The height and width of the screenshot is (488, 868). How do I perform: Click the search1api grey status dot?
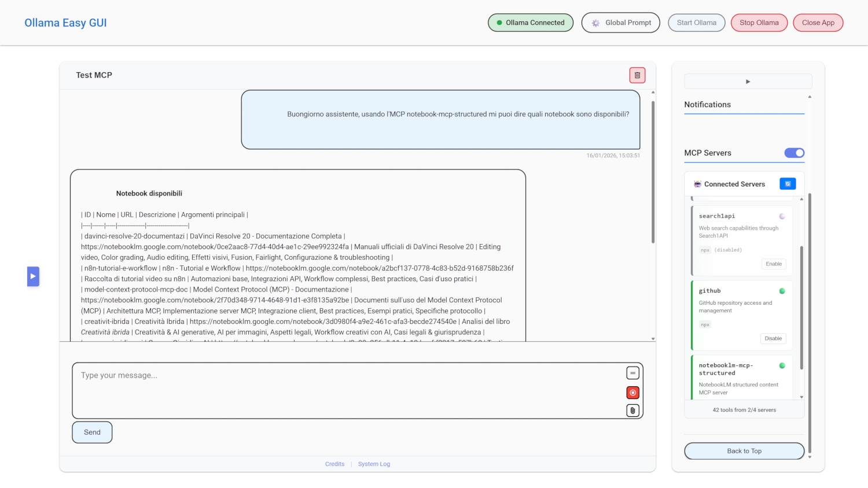click(782, 216)
